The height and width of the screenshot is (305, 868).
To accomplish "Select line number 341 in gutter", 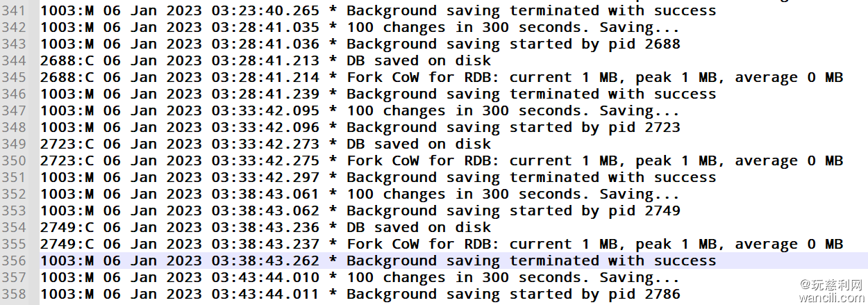I will (x=14, y=11).
